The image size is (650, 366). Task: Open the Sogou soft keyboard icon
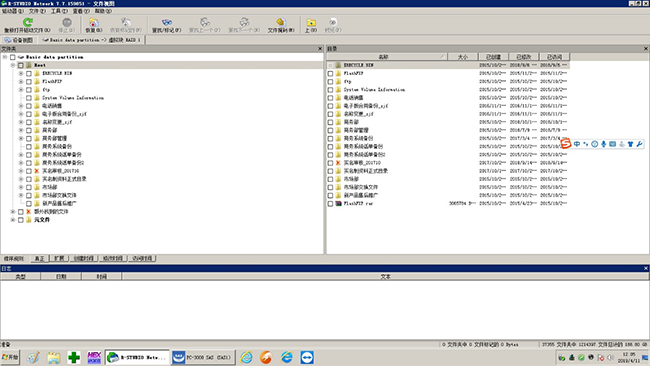pos(612,144)
